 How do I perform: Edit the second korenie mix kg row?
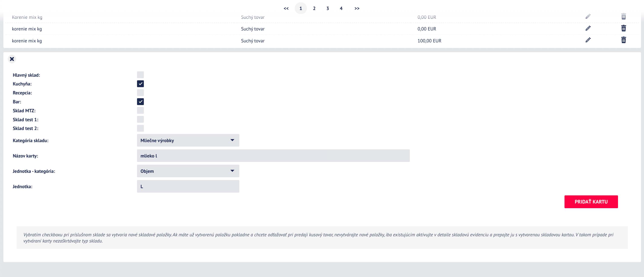588,28
